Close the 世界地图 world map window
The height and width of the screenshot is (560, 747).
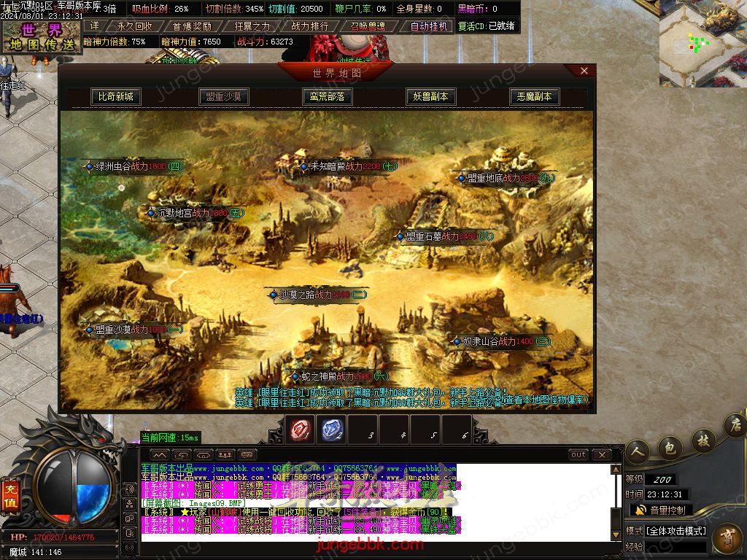pos(584,71)
